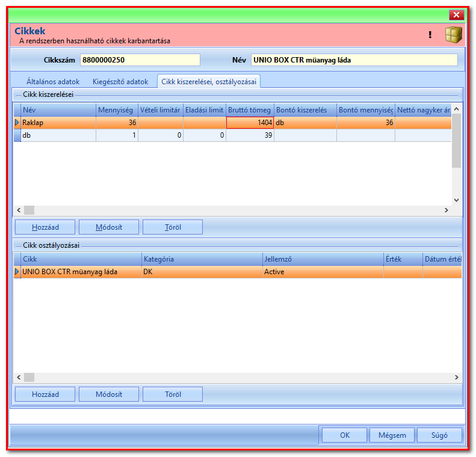Click the Cikkszám input field
Screen dimensions: 476x457
140,60
